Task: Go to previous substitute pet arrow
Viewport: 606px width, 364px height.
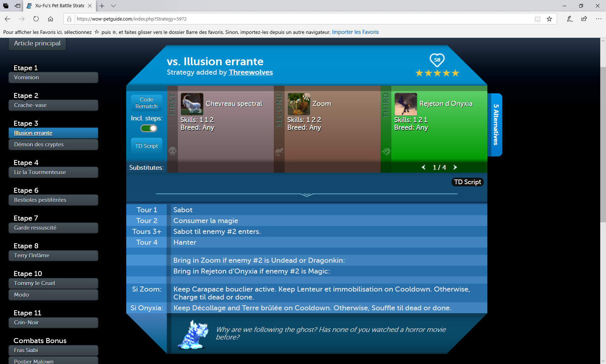Action: pyautogui.click(x=423, y=167)
